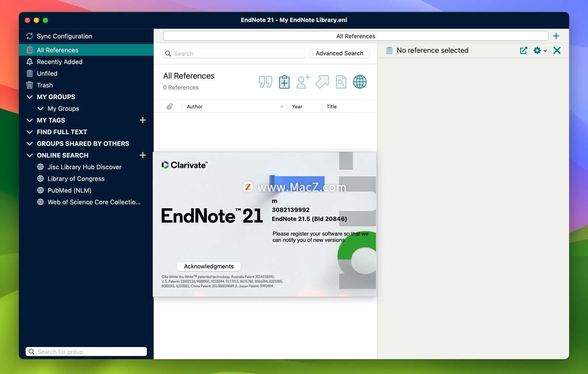The image size is (588, 374).
Task: Click the clipboard icon beside No reference selected
Action: pyautogui.click(x=389, y=50)
